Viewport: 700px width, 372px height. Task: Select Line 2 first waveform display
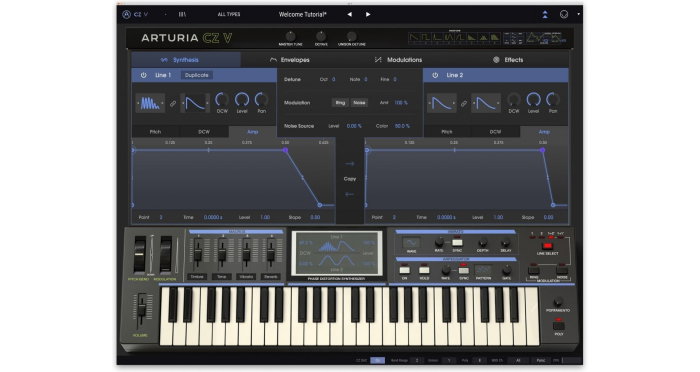pos(442,103)
